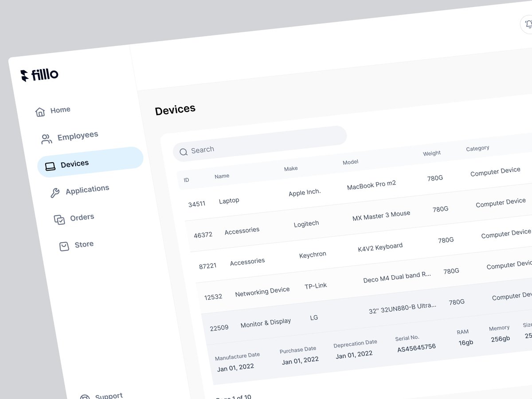The image size is (532, 399).
Task: Click Deprecation Date Jan 01, 2022 value
Action: pyautogui.click(x=354, y=355)
